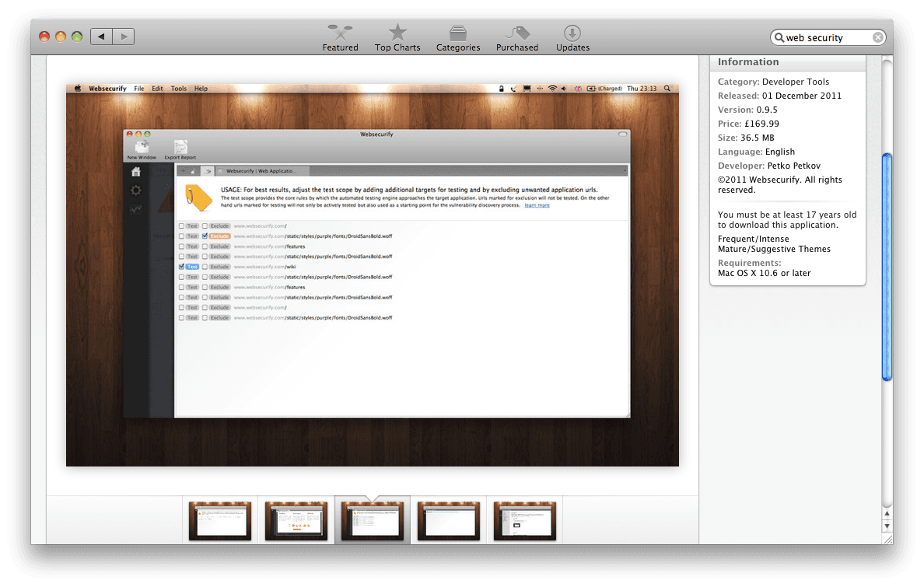This screenshot has height=587, width=924.
Task: Select the third, highlighted screenshot thumbnail
Action: [x=373, y=520]
